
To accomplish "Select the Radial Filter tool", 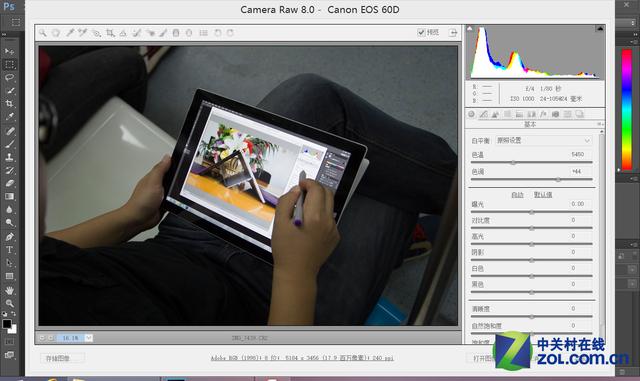I will (189, 33).
